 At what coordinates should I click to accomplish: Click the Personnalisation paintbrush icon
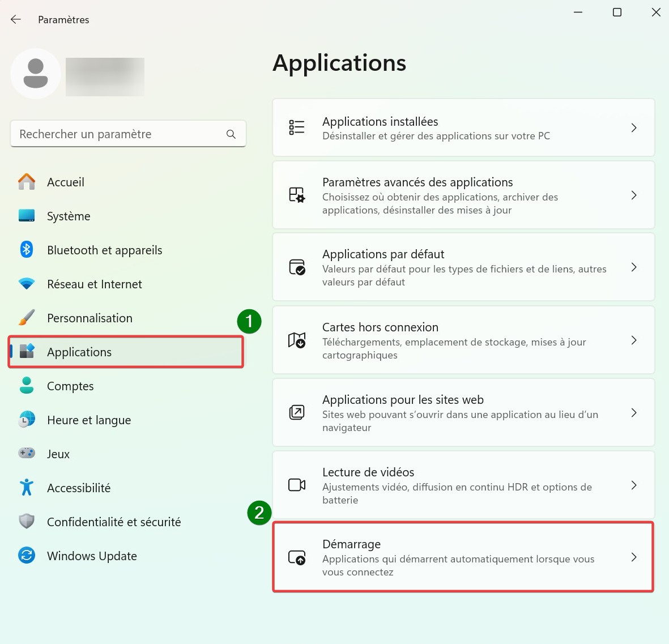click(27, 318)
